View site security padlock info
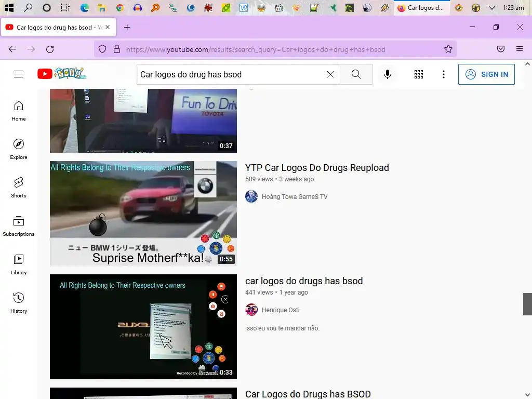 coord(117,49)
